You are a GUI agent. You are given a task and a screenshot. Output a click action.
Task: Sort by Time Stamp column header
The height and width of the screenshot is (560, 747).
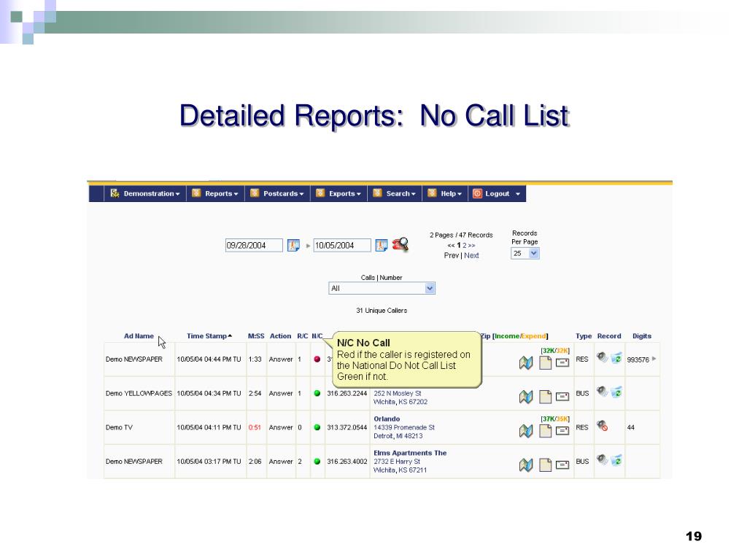click(x=209, y=335)
